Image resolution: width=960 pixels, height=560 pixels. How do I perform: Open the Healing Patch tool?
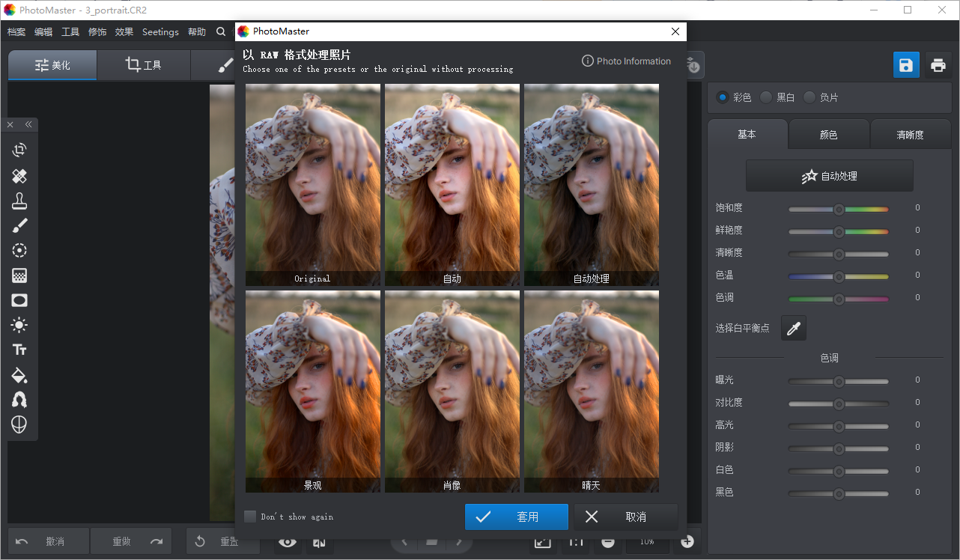[19, 176]
